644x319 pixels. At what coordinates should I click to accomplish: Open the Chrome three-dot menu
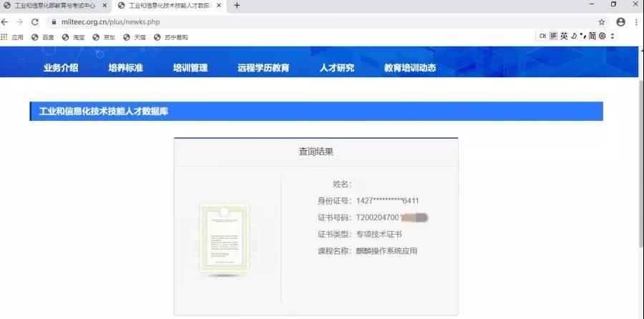(x=635, y=22)
